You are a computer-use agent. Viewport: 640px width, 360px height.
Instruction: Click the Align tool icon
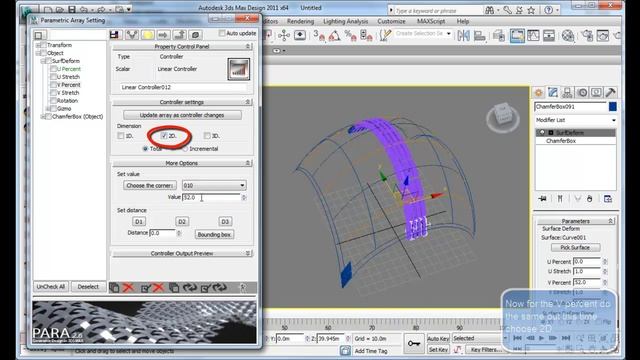click(480, 36)
